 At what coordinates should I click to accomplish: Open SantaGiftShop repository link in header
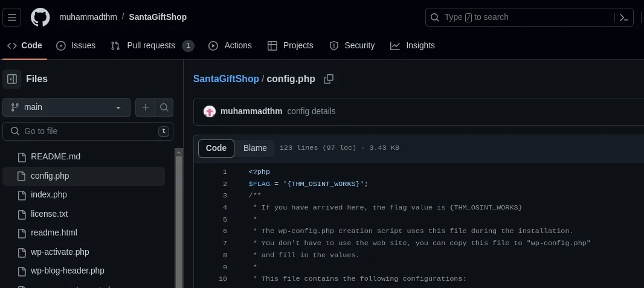[158, 18]
